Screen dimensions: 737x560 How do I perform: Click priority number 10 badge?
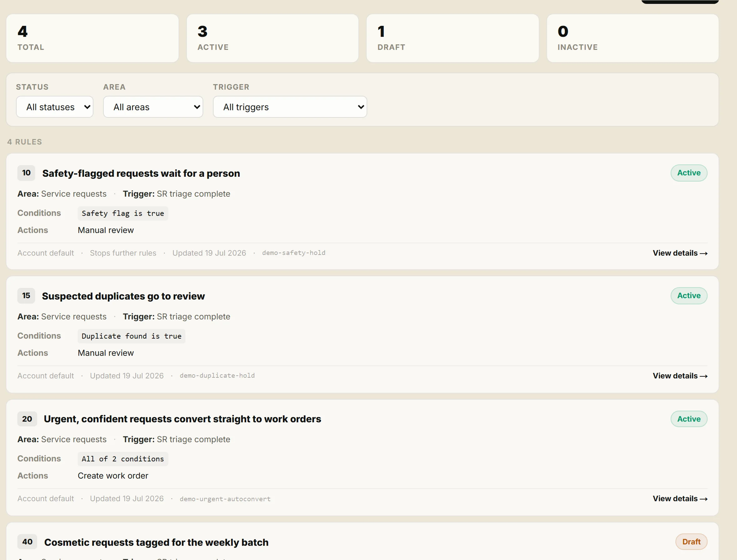26,173
